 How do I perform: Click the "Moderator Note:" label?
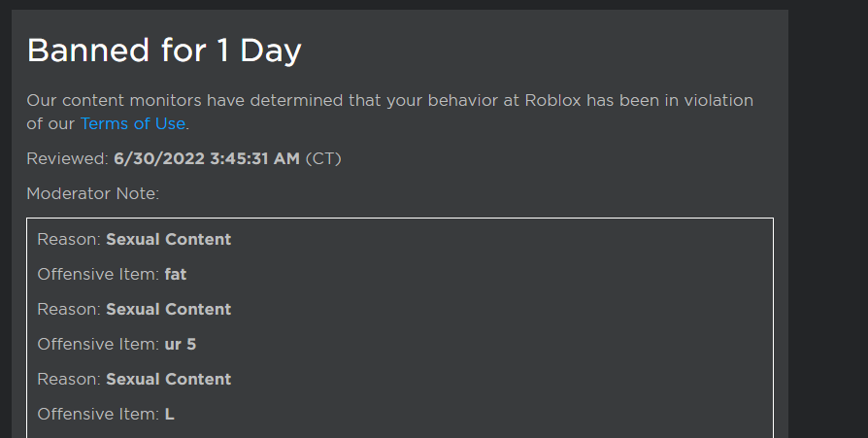coord(92,193)
